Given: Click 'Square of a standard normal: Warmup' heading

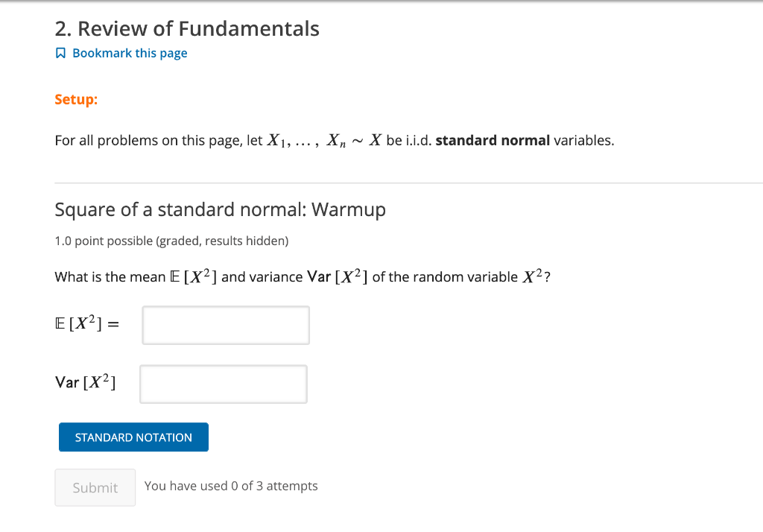Looking at the screenshot, I should pyautogui.click(x=220, y=209).
